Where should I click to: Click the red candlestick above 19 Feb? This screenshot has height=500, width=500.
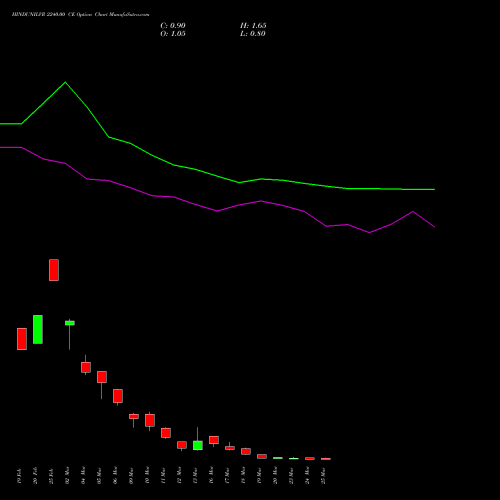click(22, 339)
